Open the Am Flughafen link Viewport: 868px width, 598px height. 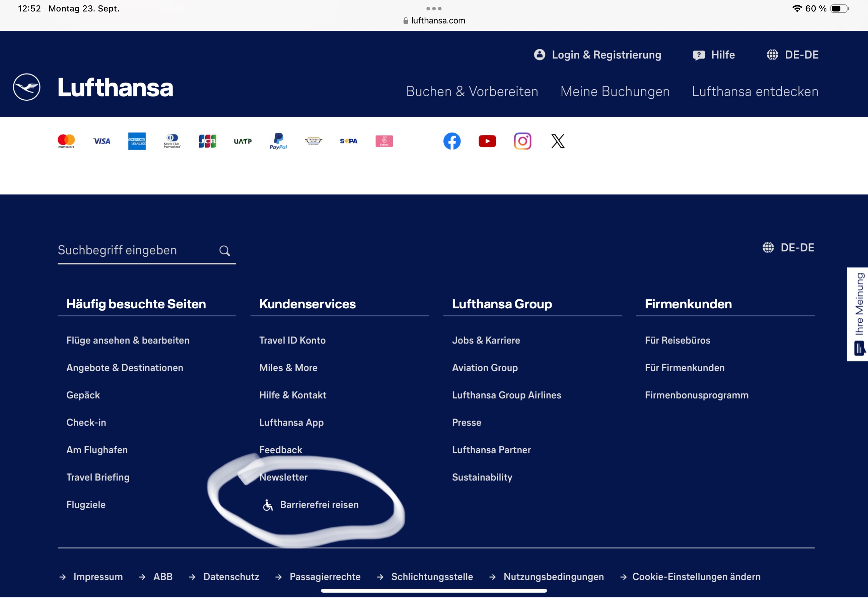[x=97, y=450]
